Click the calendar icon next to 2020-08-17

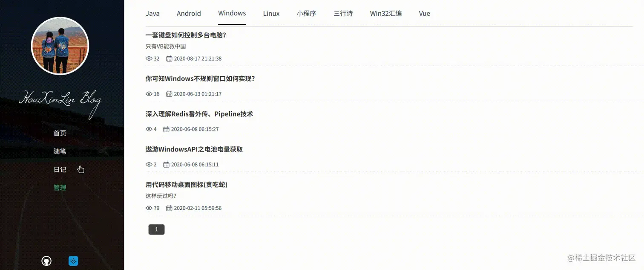168,58
